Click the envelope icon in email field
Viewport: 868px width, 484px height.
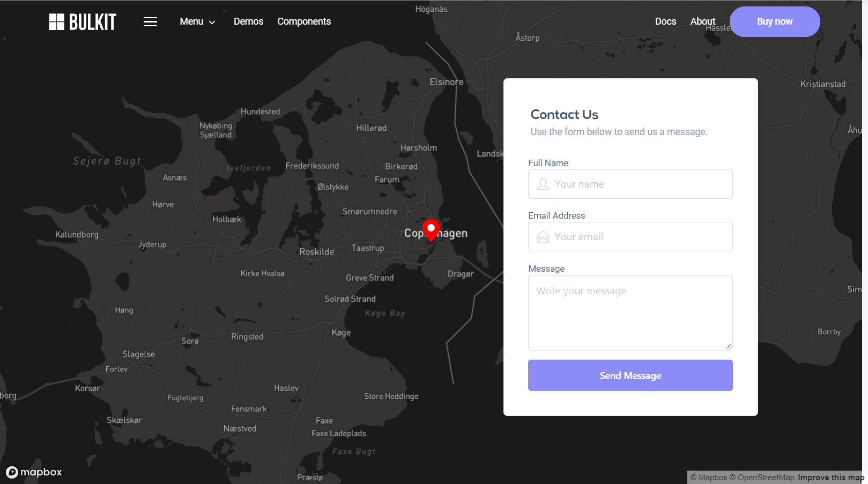tap(543, 237)
